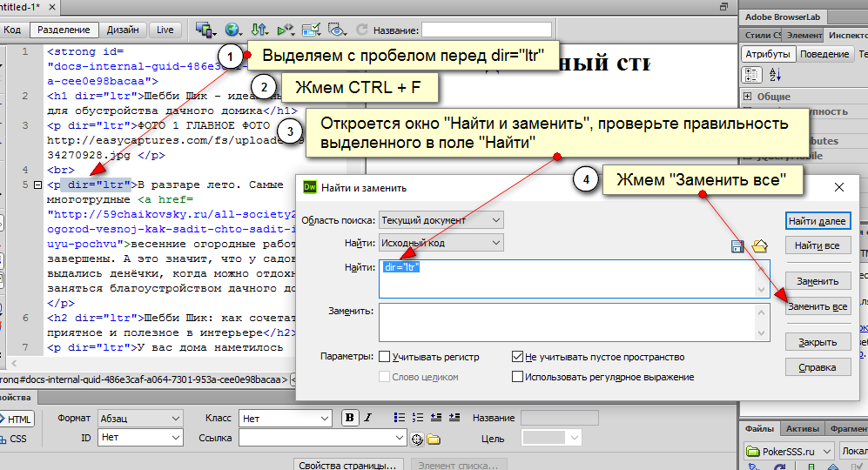The image size is (868, 470).
Task: Save the search query with floppy icon
Action: coord(738,246)
